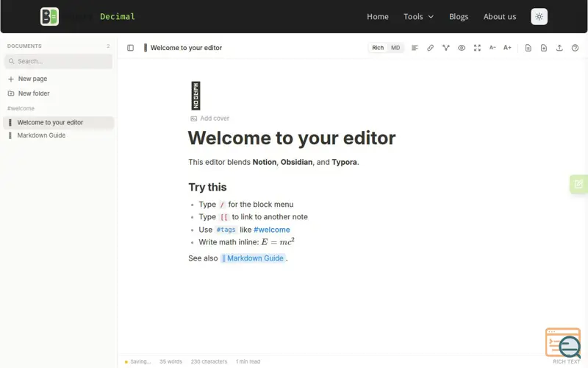Screen dimensions: 588x368
Task: Click the Add cover button
Action: click(209, 118)
